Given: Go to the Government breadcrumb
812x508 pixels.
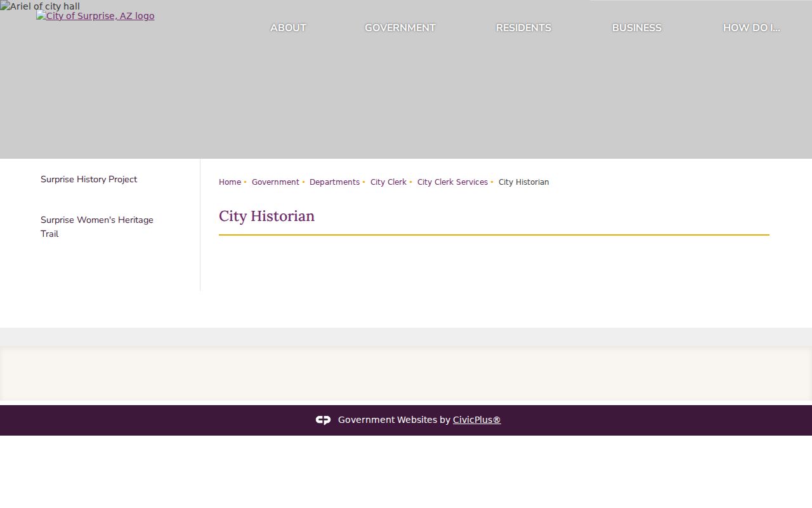Looking at the screenshot, I should 275,182.
